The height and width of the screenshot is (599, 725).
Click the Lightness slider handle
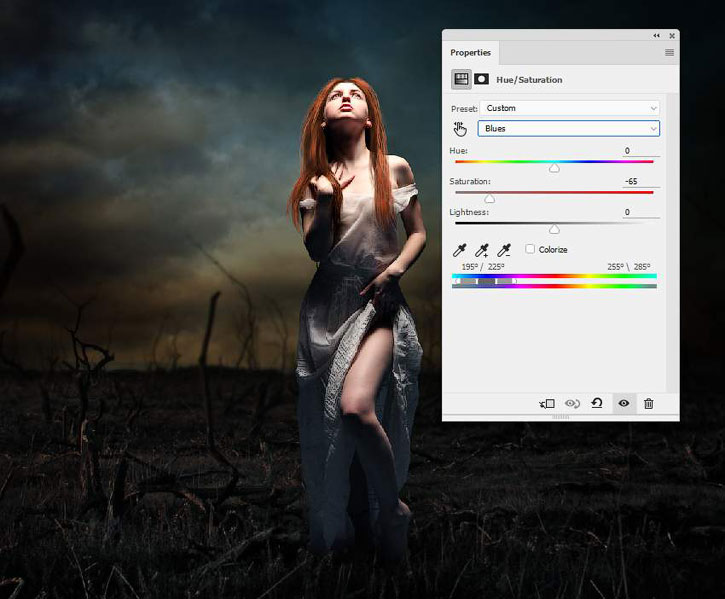pos(554,229)
